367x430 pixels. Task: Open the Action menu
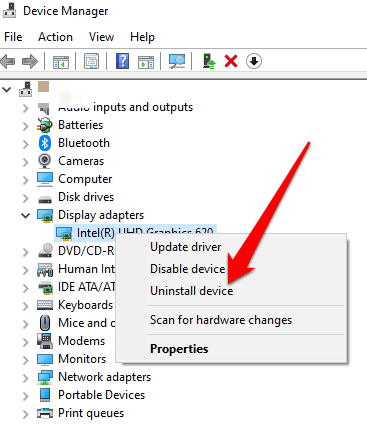point(55,37)
